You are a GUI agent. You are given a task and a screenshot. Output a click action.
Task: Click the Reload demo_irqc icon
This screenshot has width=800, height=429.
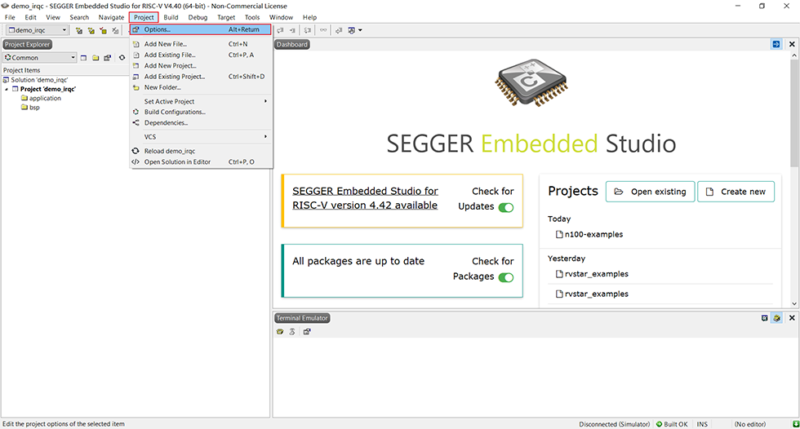pos(136,151)
